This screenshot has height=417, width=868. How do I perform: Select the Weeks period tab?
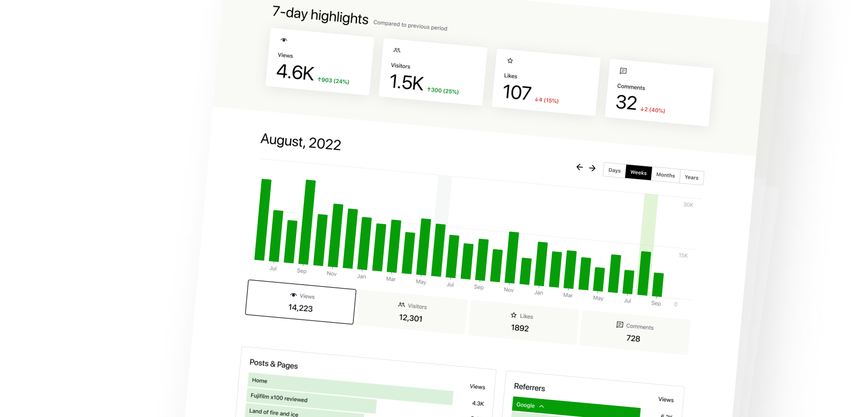tap(638, 173)
